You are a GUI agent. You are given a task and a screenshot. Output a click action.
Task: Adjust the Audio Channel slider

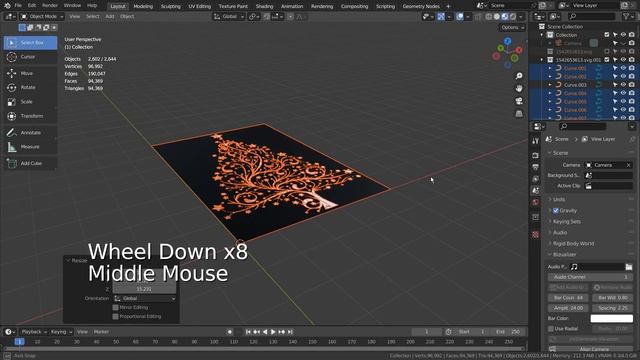click(590, 277)
